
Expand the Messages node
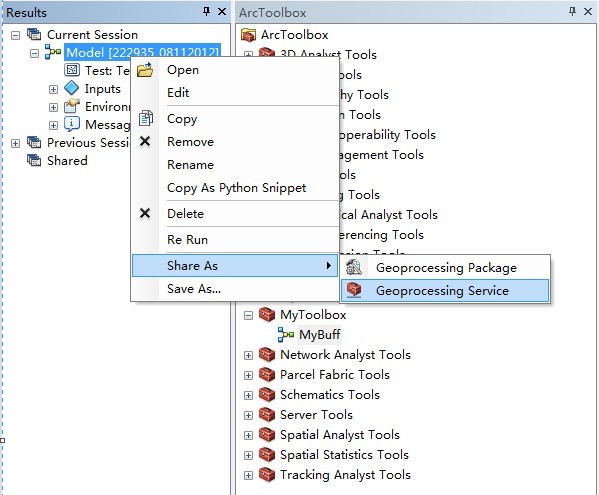[x=53, y=125]
